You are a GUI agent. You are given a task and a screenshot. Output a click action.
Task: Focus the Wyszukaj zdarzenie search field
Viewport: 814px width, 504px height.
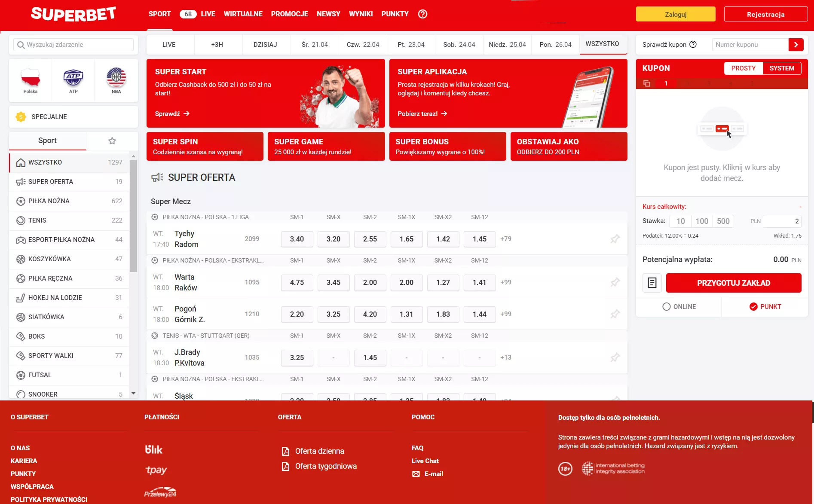click(73, 45)
